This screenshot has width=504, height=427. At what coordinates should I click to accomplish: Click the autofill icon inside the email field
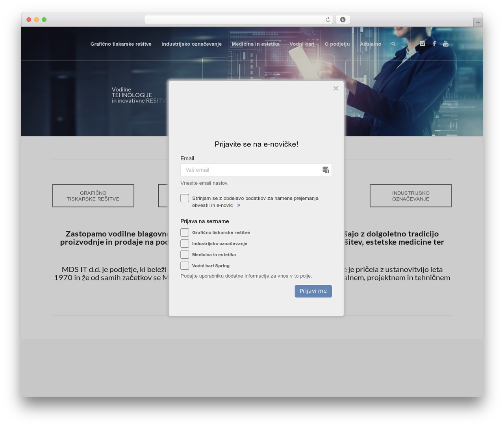[326, 170]
